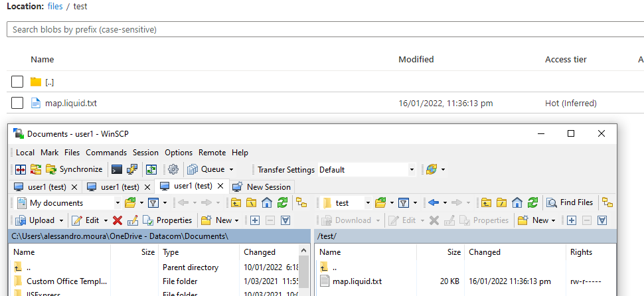The width and height of the screenshot is (644, 296).
Task: Tick the checkbox for the [..] folder row
Action: point(17,82)
